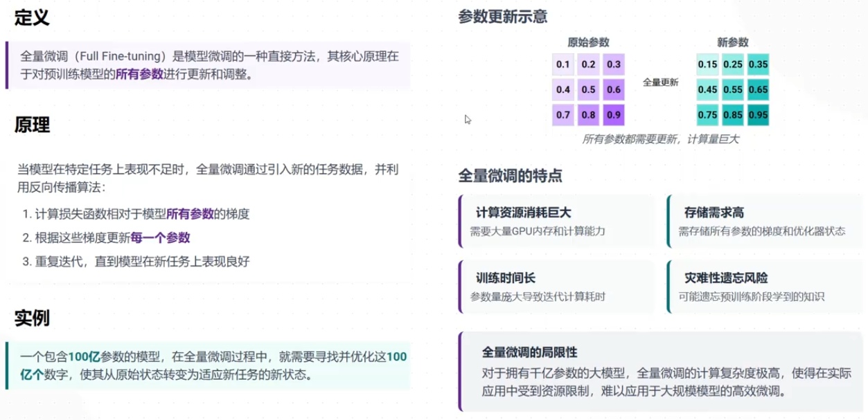Click the 全量微调的特点 heading
Screen dimensions: 868x420
point(510,175)
